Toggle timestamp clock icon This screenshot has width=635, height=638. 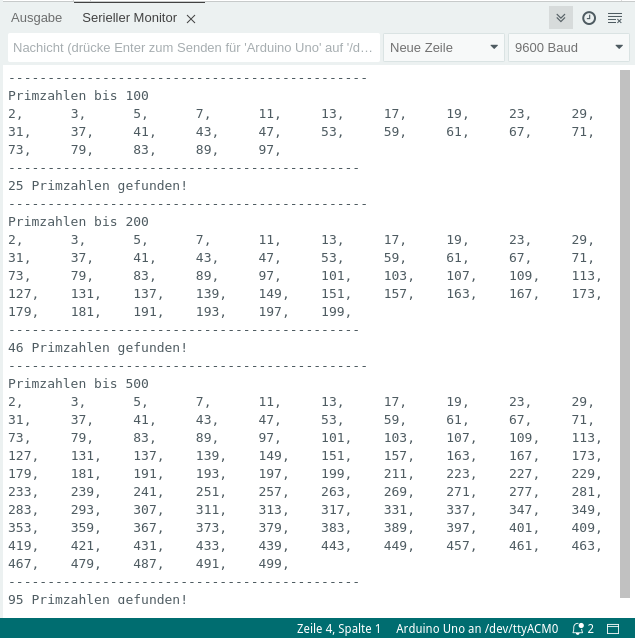[x=589, y=18]
